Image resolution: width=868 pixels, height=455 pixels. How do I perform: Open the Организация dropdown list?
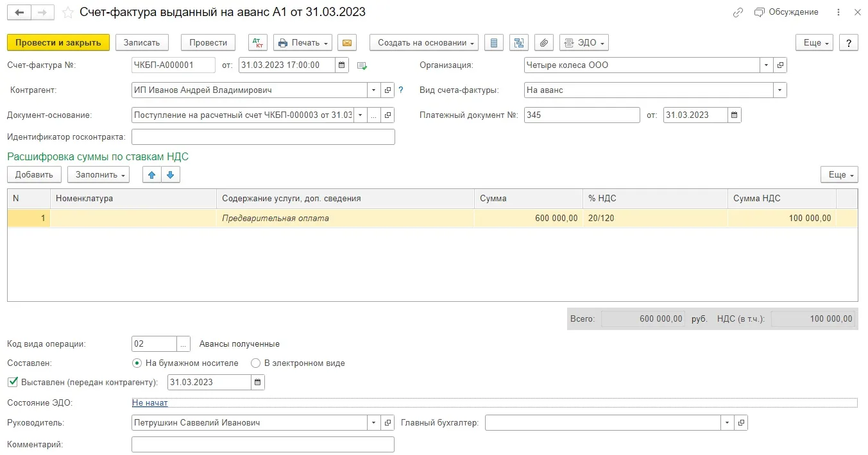click(766, 65)
